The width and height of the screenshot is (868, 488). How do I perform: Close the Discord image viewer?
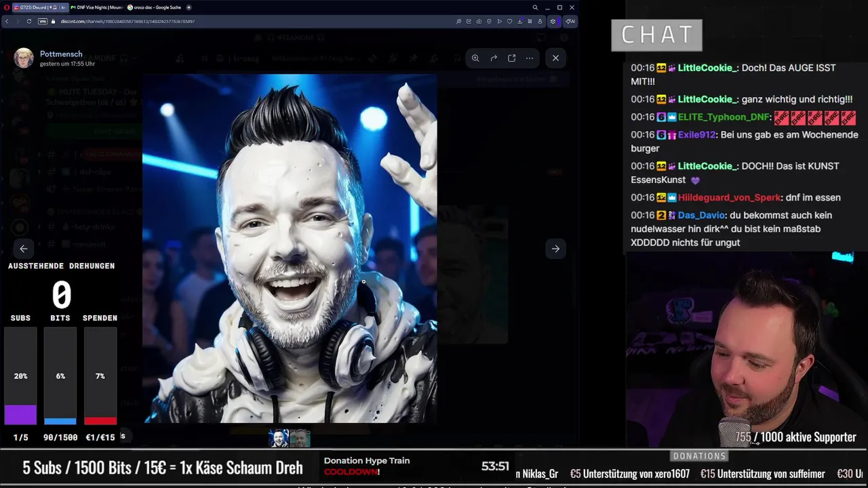[x=555, y=58]
